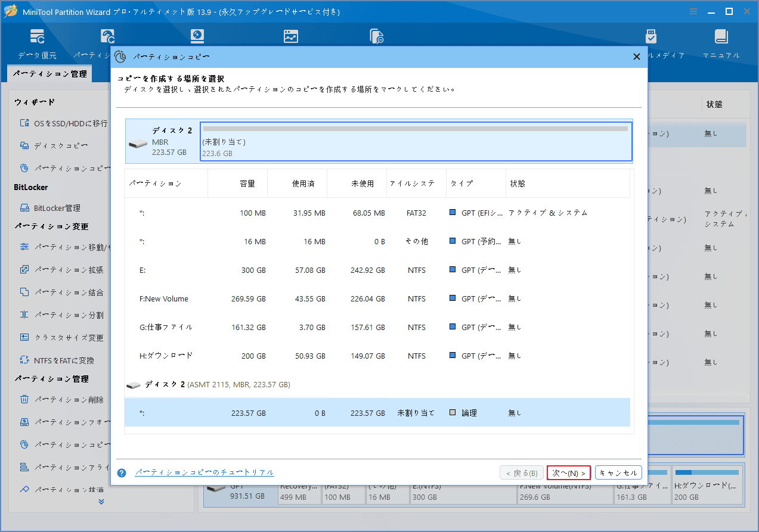Select the 223.57 GB unallocated 論理 row

pyautogui.click(x=377, y=412)
